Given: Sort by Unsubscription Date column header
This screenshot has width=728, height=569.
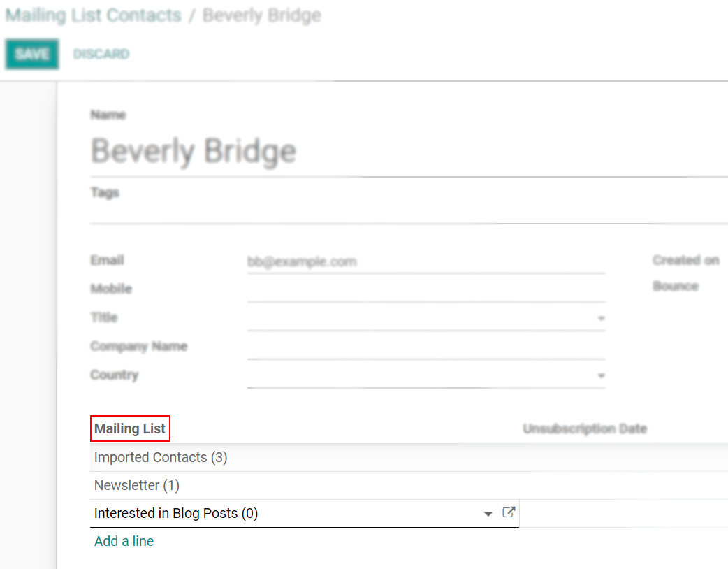Looking at the screenshot, I should coord(584,428).
